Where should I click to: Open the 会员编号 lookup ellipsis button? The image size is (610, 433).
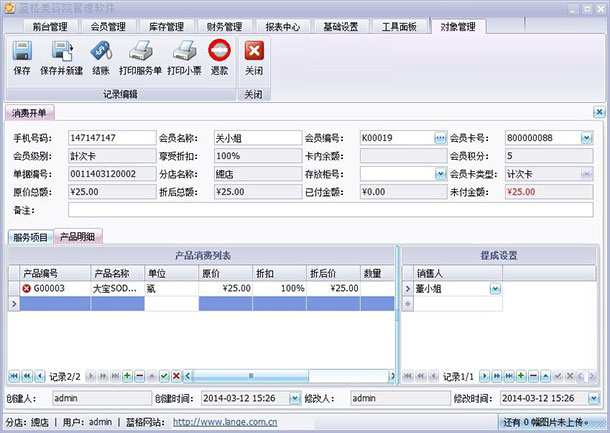click(440, 138)
